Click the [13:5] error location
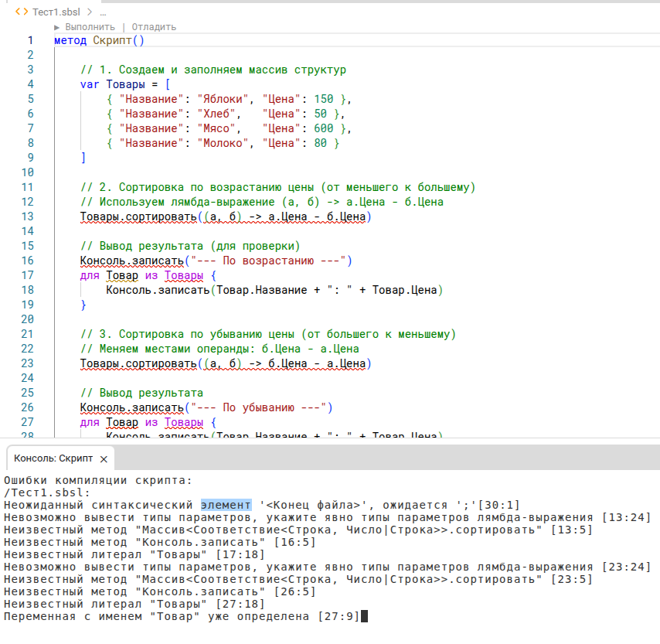This screenshot has width=660, height=644. click(x=573, y=530)
